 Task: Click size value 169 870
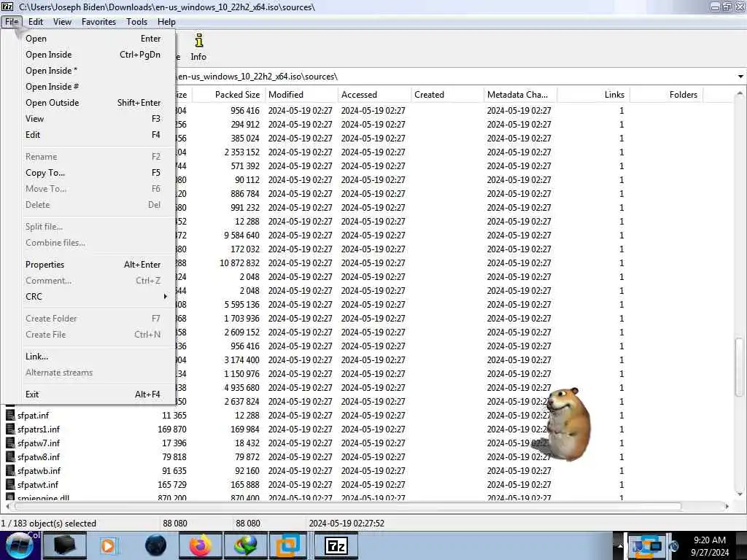tap(172, 429)
